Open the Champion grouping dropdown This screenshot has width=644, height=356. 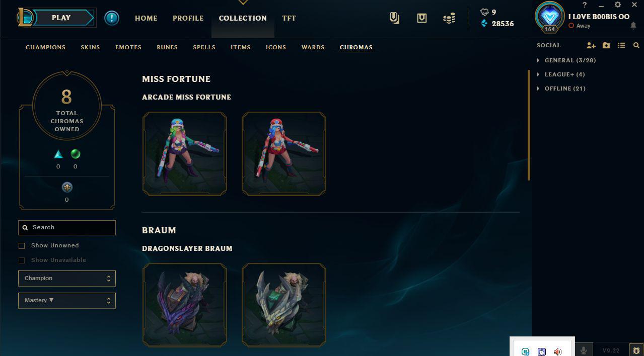coord(67,279)
